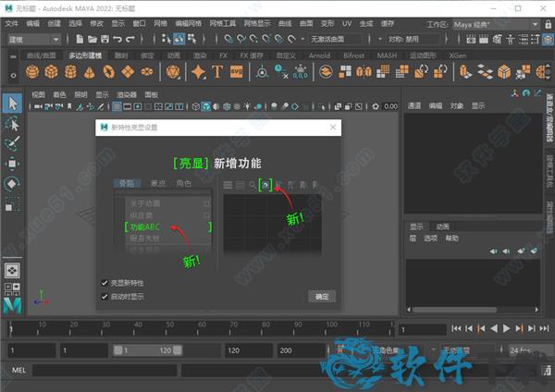Viewport: 555px width, 392px height.
Task: Click the MEL command line input
Action: pyautogui.click(x=105, y=370)
